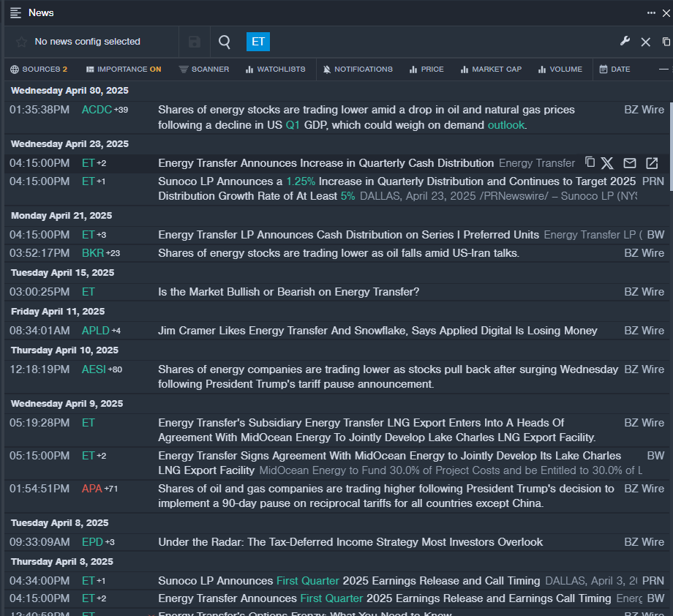The height and width of the screenshot is (616, 673).
Task: Click the 01:35:38PM timestamp
Action: tap(40, 110)
